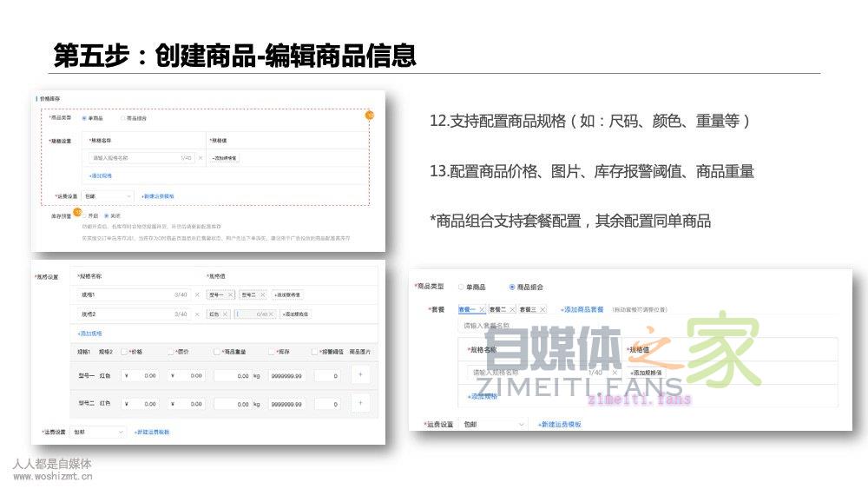Switch to the 套餐二 tab
Screen dimensions: 868x489
click(x=497, y=309)
